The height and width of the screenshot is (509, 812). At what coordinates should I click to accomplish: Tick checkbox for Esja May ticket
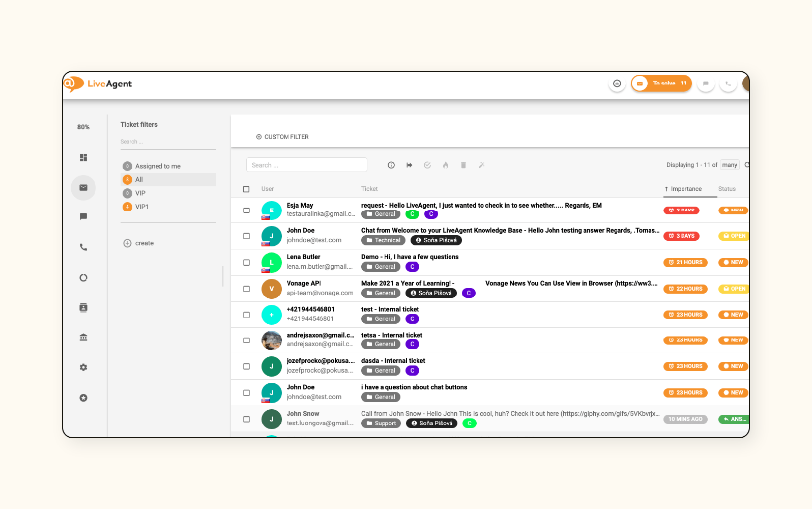coord(246,210)
